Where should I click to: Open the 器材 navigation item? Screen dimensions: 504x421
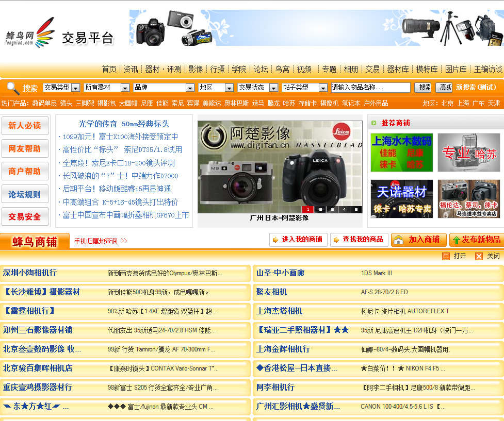(x=152, y=69)
